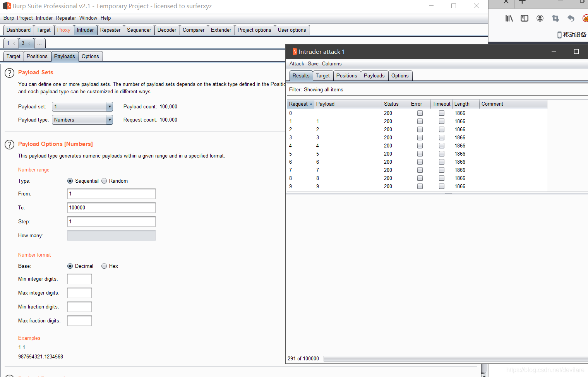Switch to the Dashboard tab
588x377 pixels.
coord(19,30)
